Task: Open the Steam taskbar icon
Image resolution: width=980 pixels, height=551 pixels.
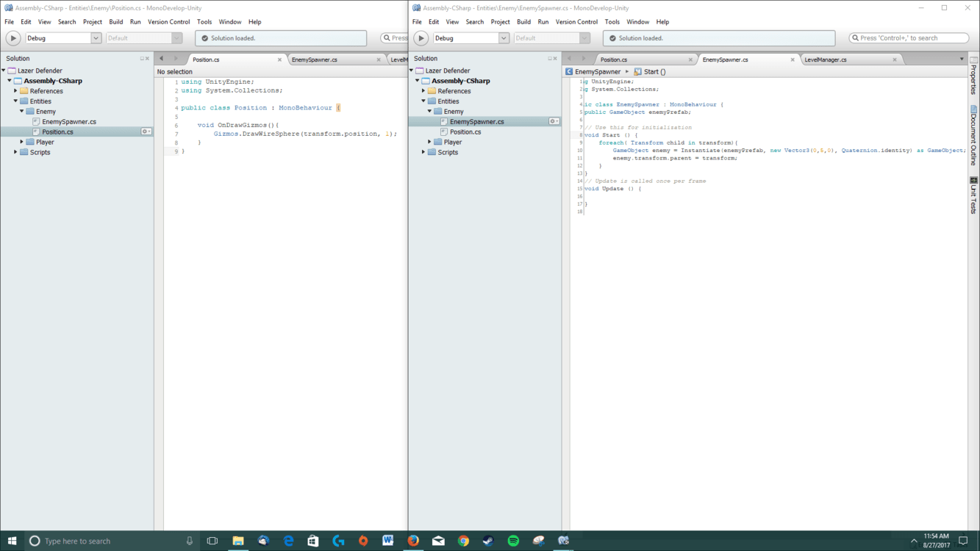Action: 488,541
